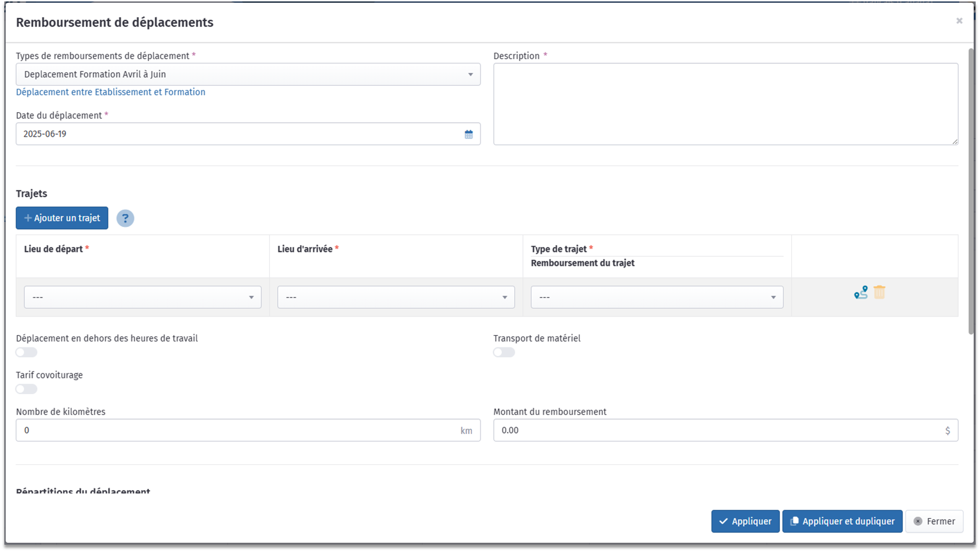This screenshot has height=552, width=980.
Task: Focus the Nombre de kilomètres field
Action: (238, 430)
